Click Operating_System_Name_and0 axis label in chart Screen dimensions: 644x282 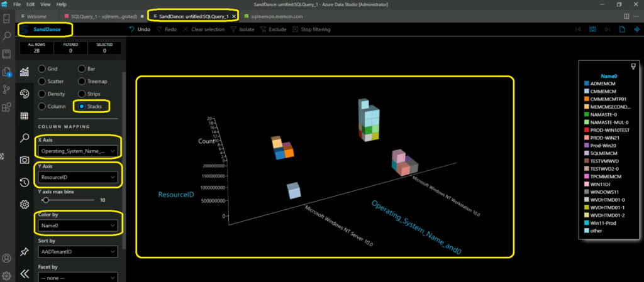click(416, 227)
